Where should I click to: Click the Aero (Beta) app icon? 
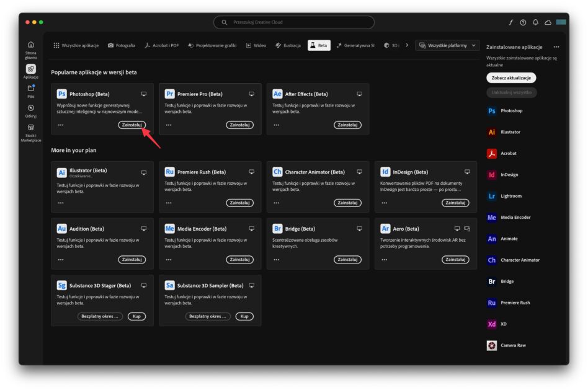[385, 228]
